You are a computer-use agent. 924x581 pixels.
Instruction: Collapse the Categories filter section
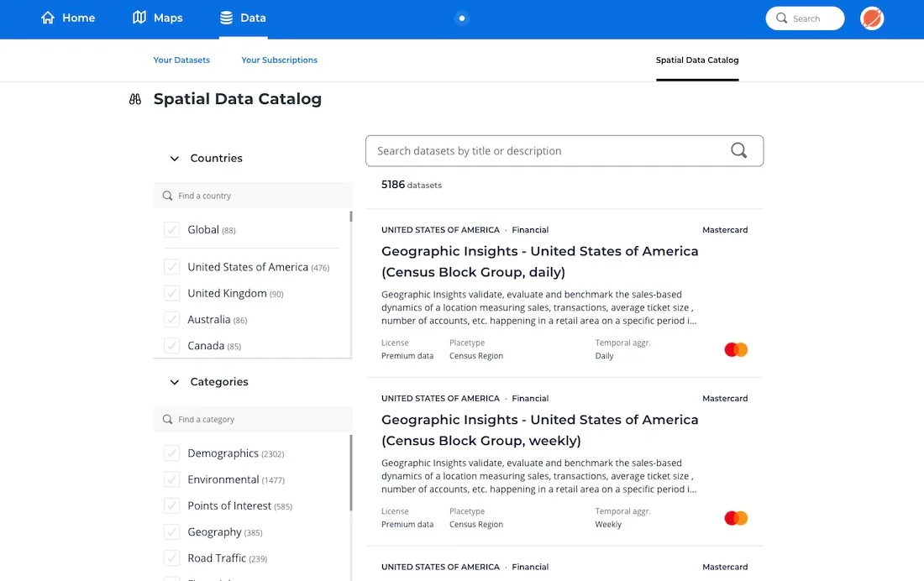(x=174, y=381)
